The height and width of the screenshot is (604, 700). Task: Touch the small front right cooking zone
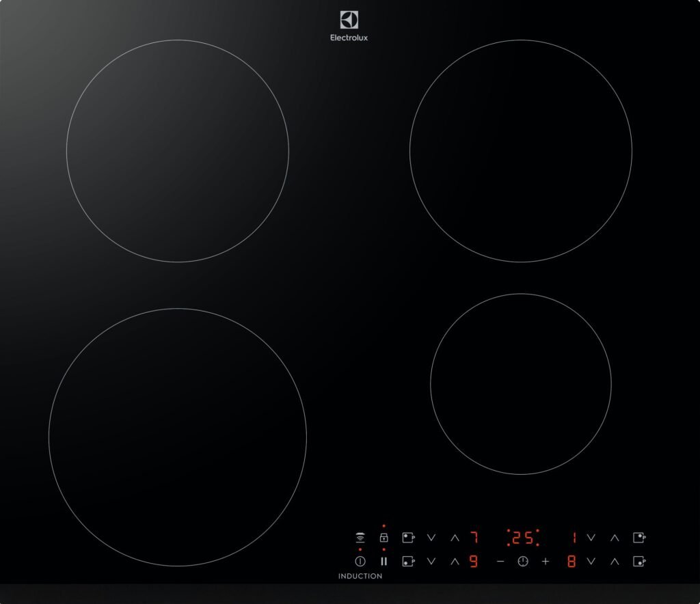pos(520,383)
